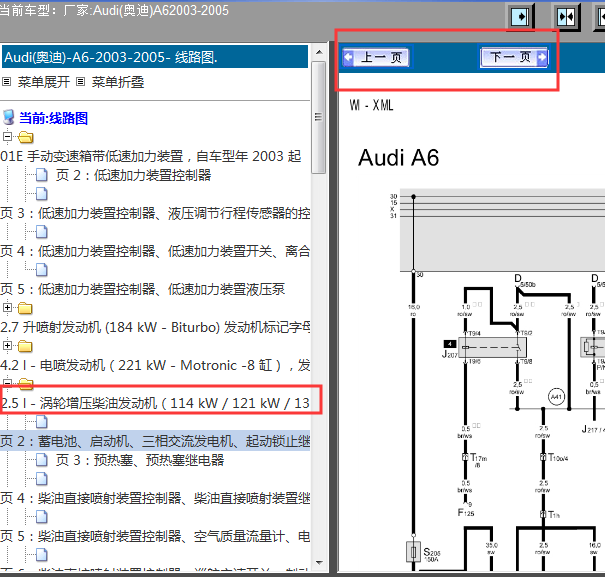The image size is (605, 577).
Task: Click the WI - XML label
Action: [371, 105]
